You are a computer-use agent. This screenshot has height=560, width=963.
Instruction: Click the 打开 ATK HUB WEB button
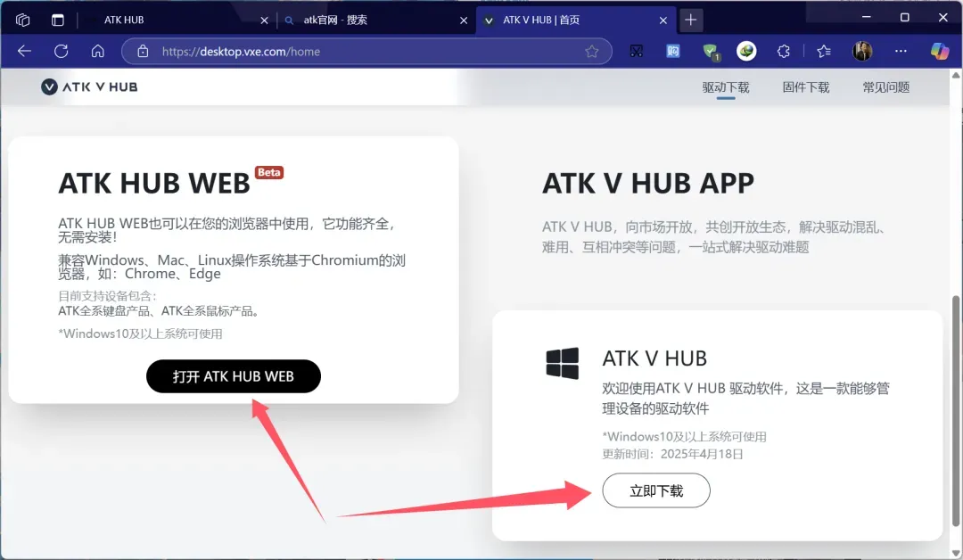click(234, 375)
